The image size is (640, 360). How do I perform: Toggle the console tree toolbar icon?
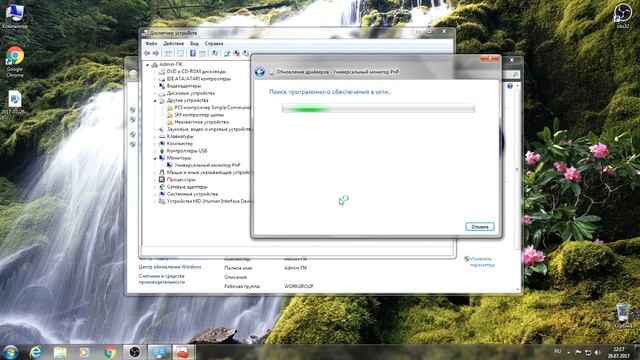[x=168, y=53]
